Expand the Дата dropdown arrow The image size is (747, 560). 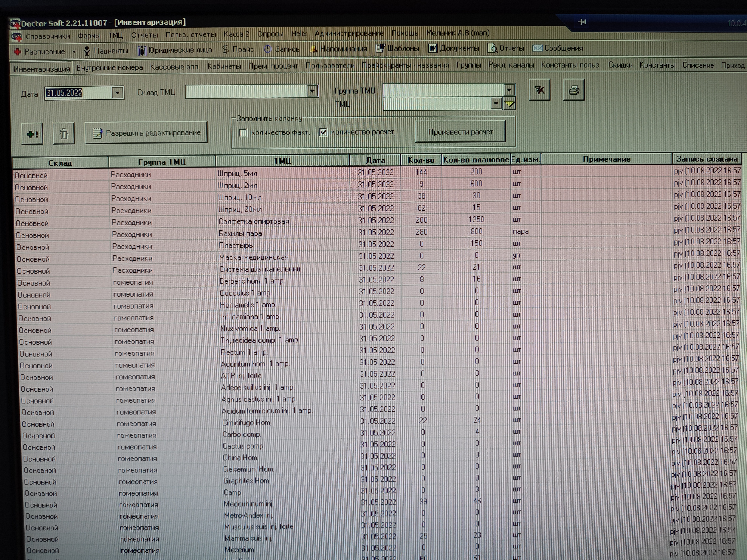[x=117, y=92]
